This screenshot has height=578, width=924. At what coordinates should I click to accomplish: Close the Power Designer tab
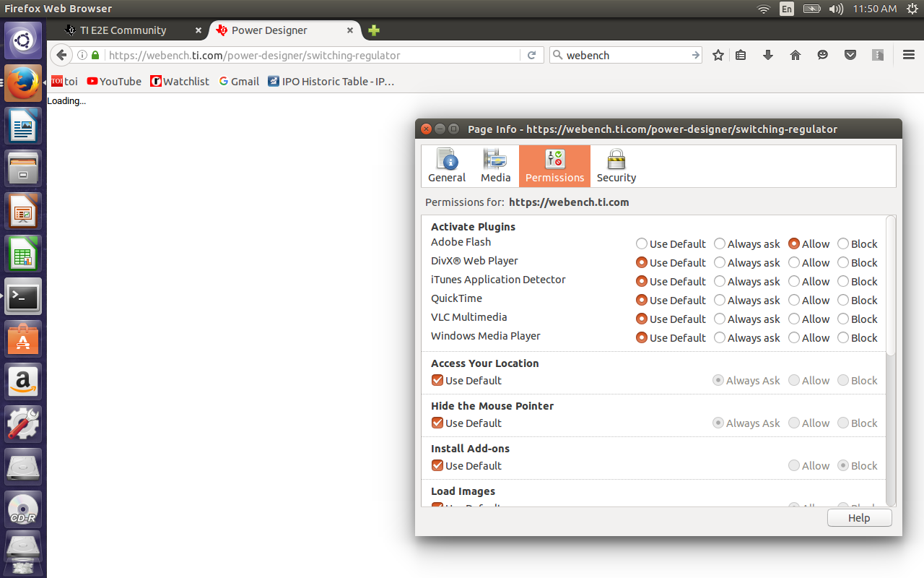point(350,30)
